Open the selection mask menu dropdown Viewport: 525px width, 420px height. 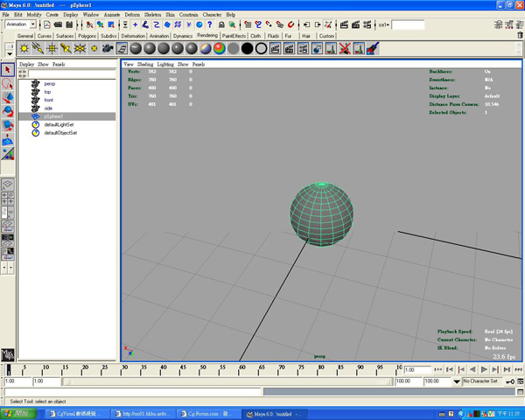(x=125, y=24)
